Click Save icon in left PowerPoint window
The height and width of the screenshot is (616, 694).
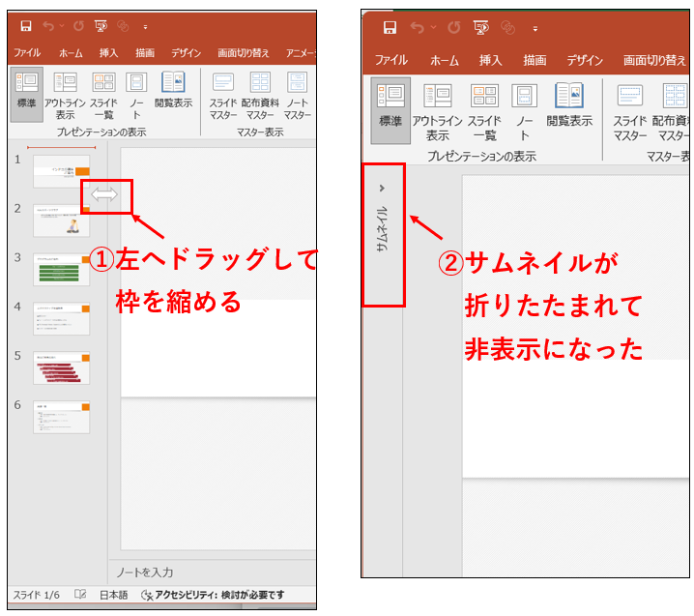coord(26,26)
